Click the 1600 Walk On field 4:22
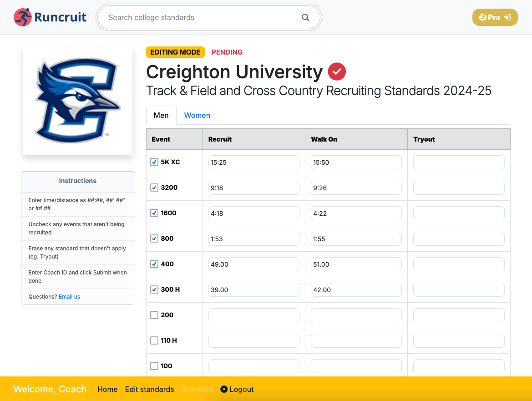 pos(356,213)
